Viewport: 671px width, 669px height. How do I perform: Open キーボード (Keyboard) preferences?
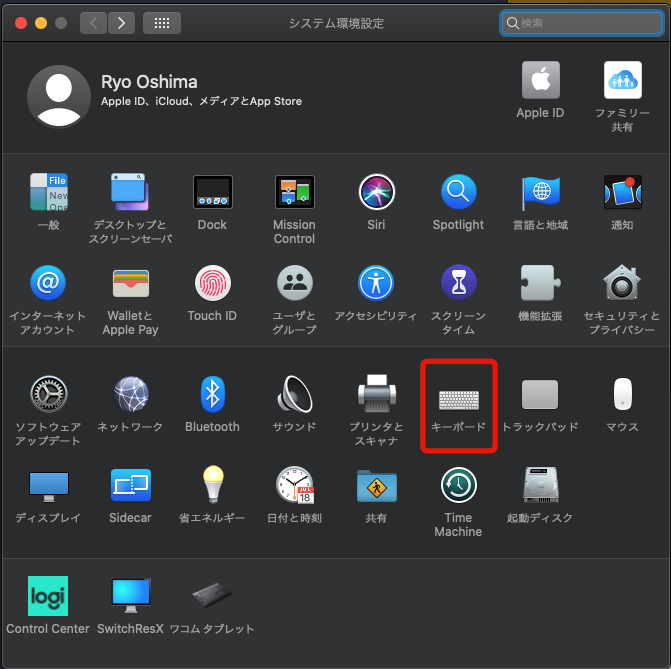(459, 400)
